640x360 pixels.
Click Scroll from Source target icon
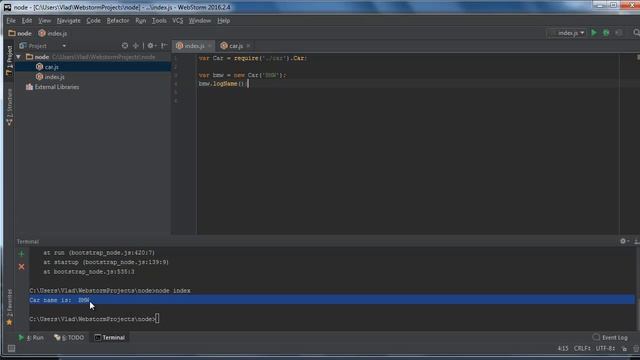pyautogui.click(x=125, y=46)
